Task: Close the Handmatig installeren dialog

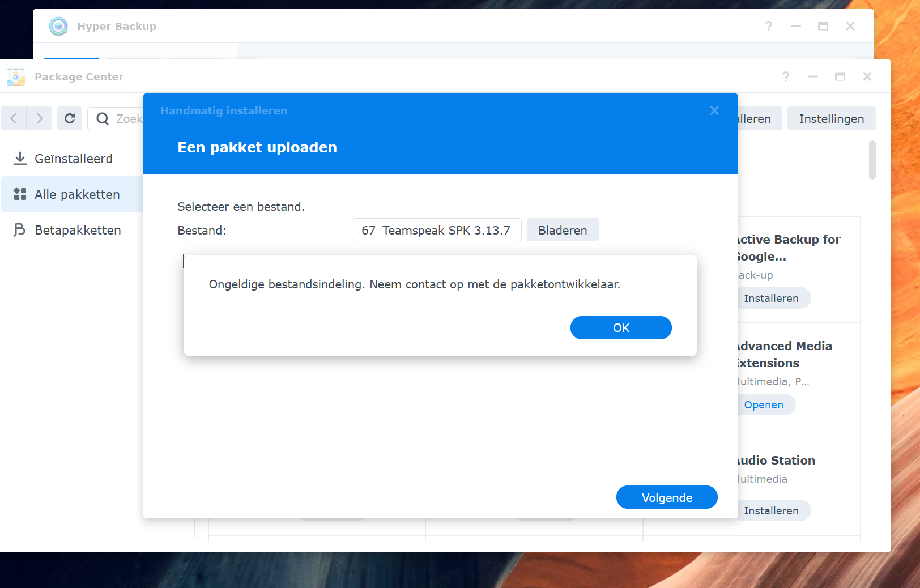Action: pyautogui.click(x=714, y=111)
